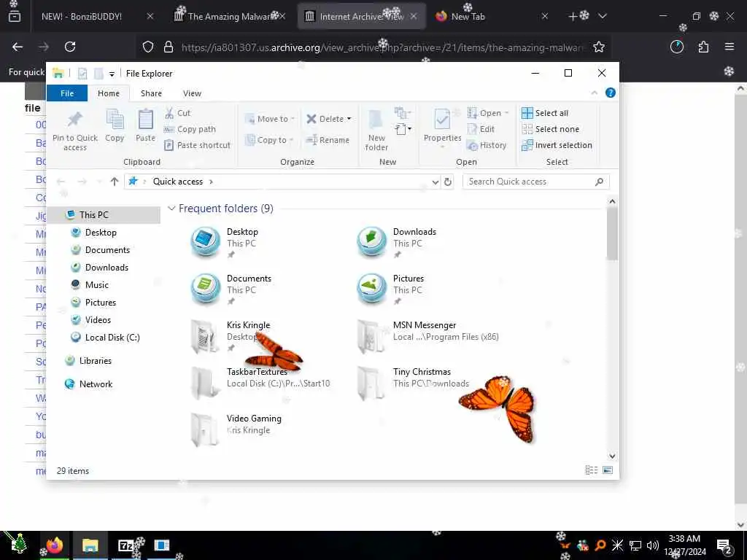Select Network in navigation pane
The image size is (747, 560).
pyautogui.click(x=96, y=384)
